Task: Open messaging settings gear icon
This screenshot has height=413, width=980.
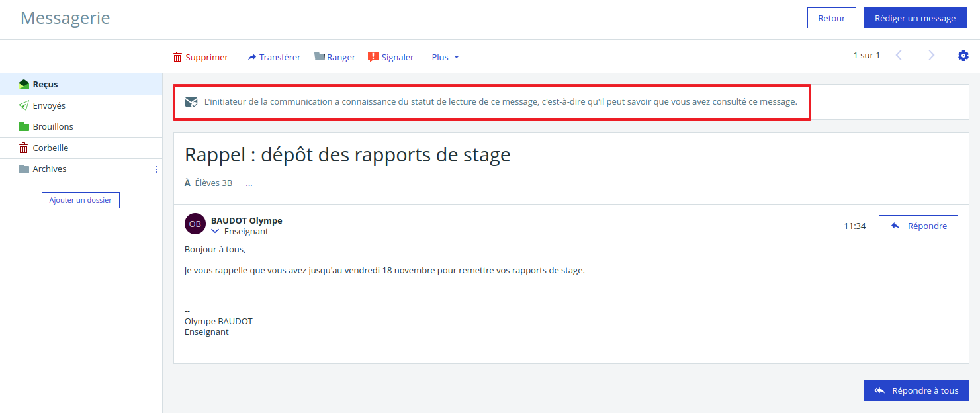Action: click(x=963, y=56)
